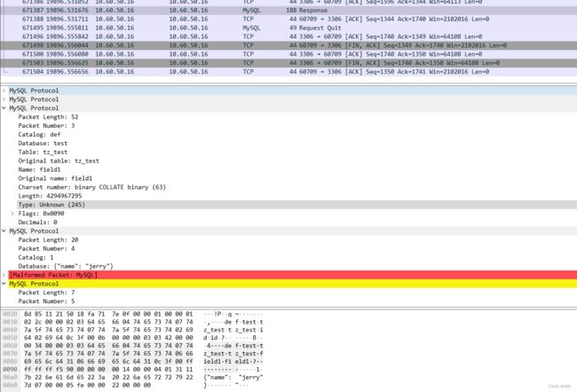Click the Packet Number: 5 field
The image size is (577, 392).
[x=46, y=302]
